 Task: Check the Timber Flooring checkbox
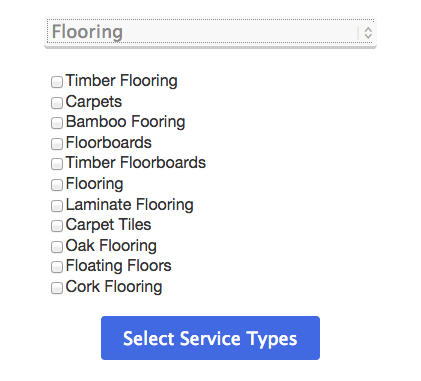click(57, 82)
